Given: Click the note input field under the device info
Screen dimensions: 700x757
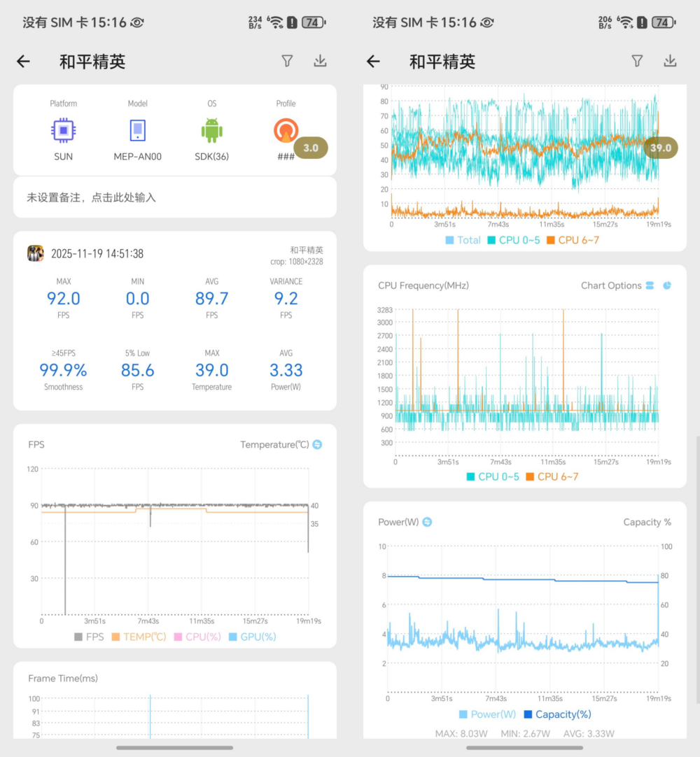Looking at the screenshot, I should coord(174,198).
